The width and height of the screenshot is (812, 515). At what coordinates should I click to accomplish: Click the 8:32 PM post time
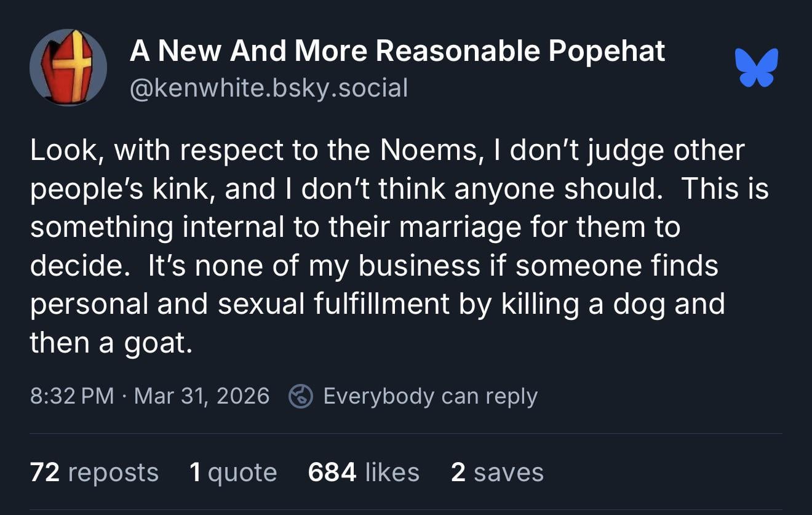[x=72, y=396]
